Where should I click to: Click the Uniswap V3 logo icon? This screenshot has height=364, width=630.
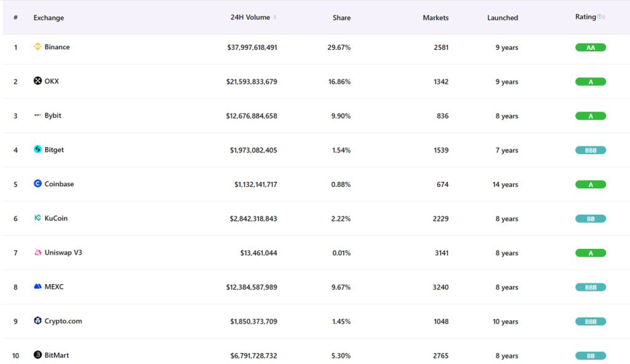[x=38, y=252]
